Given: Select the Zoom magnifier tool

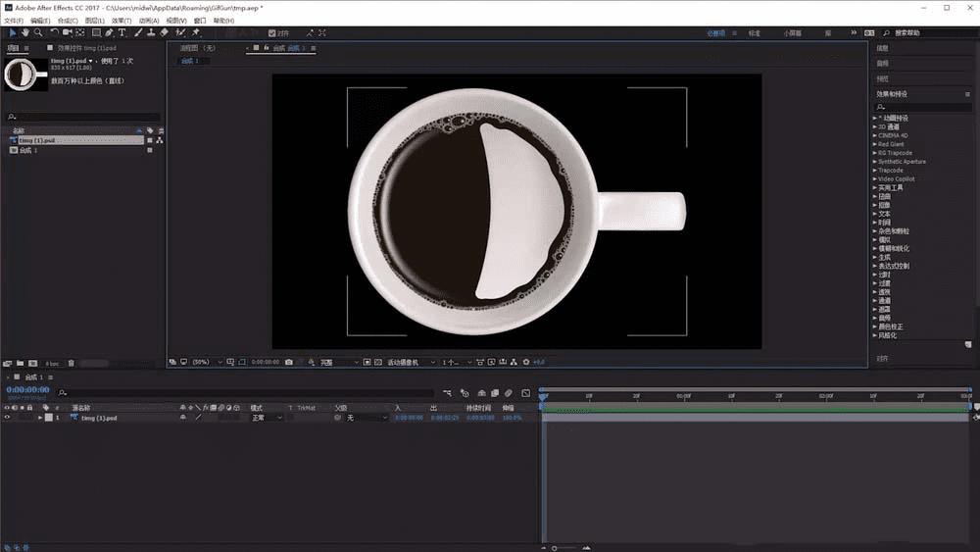Looking at the screenshot, I should [x=38, y=32].
